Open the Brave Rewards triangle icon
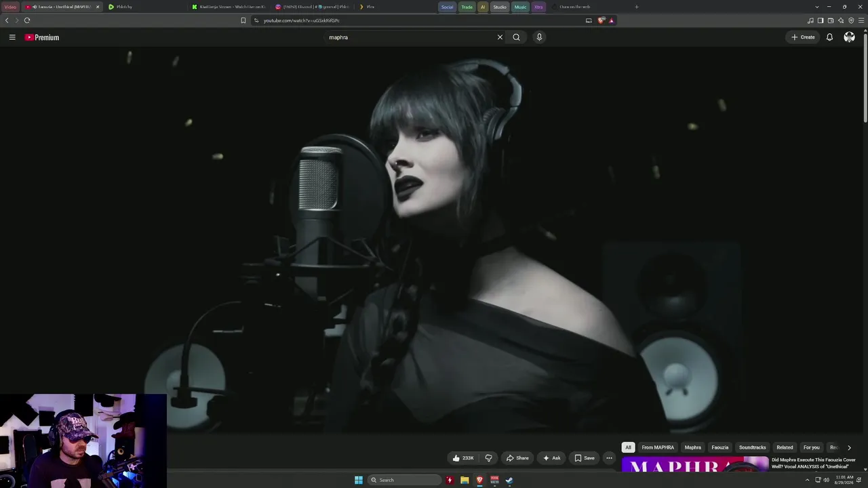Screen dimensions: 868x488 [611, 20]
